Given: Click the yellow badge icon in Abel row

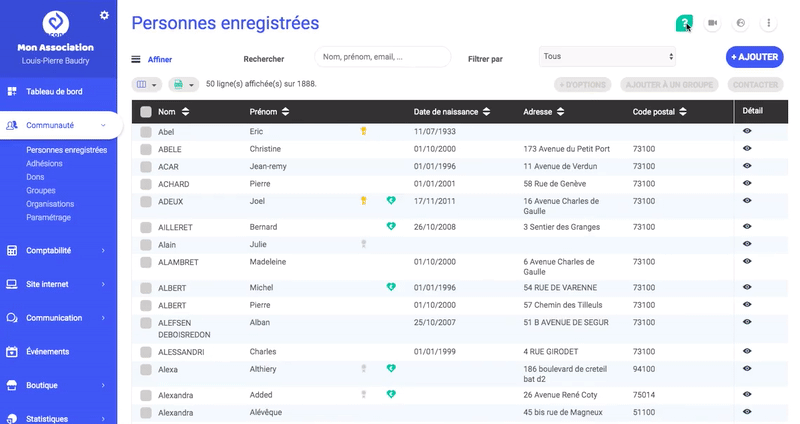Looking at the screenshot, I should pos(363,131).
